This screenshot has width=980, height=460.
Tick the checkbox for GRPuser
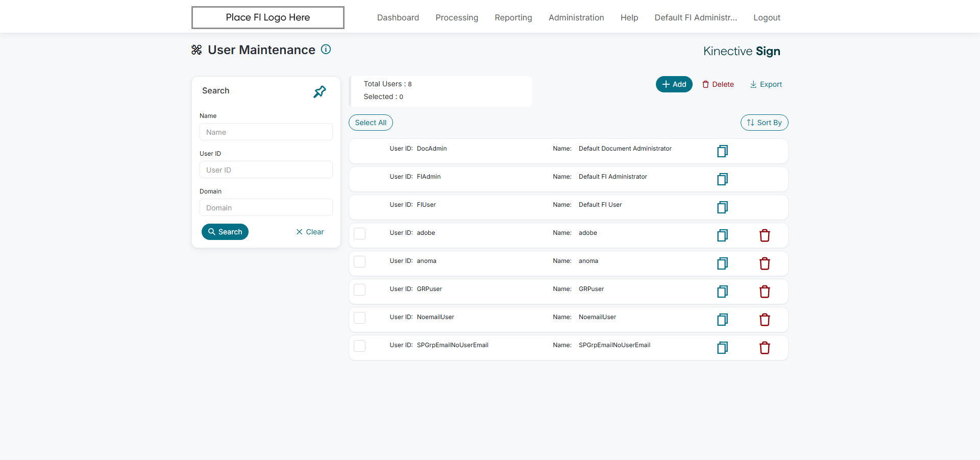(x=360, y=289)
